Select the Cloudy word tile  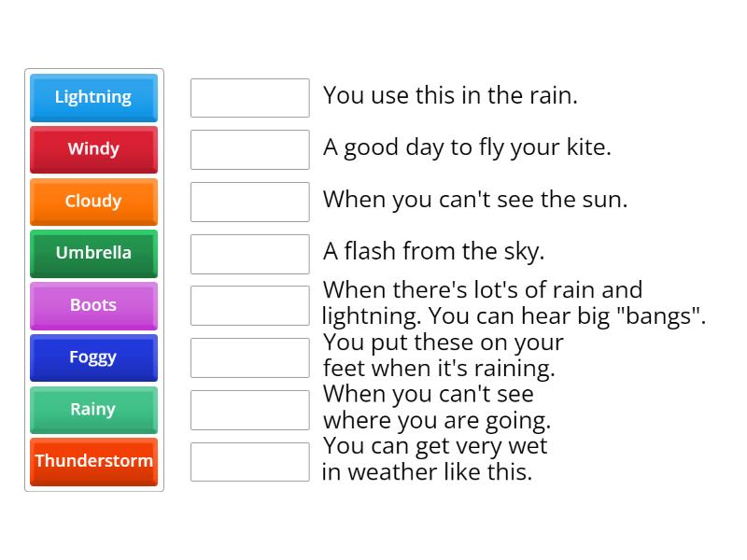tap(93, 202)
